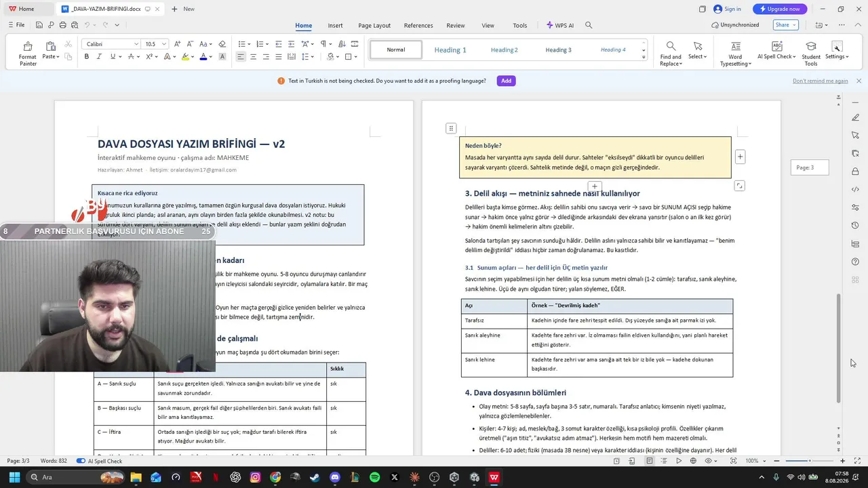The width and height of the screenshot is (868, 488).
Task: Click the Web Layout globe icon in status bar
Action: [x=693, y=461]
